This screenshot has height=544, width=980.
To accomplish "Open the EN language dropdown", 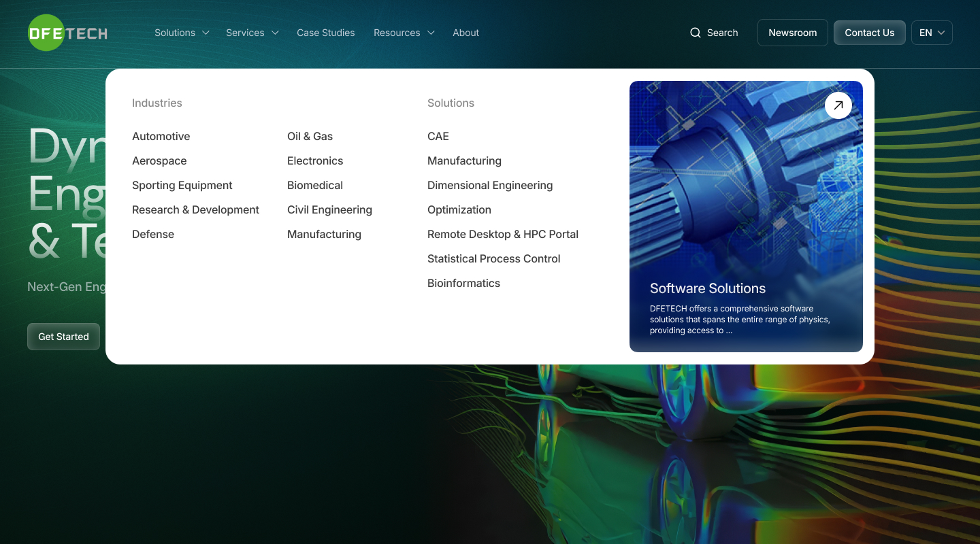I will [932, 33].
